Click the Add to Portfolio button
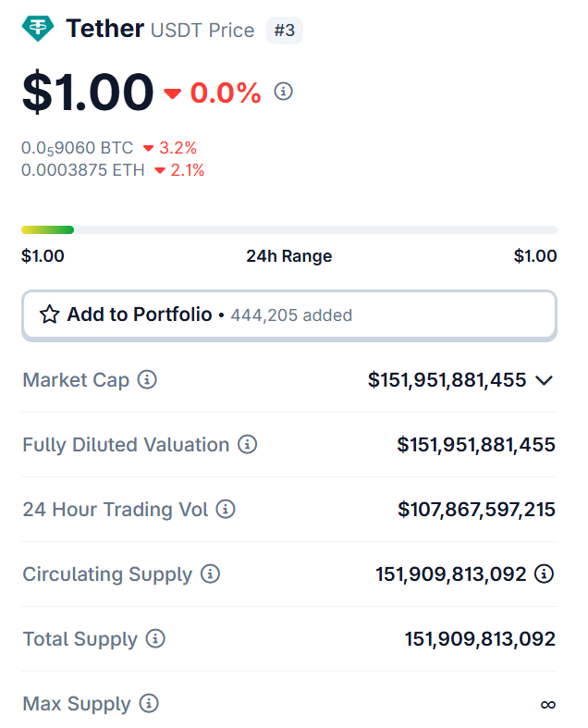 click(x=289, y=315)
